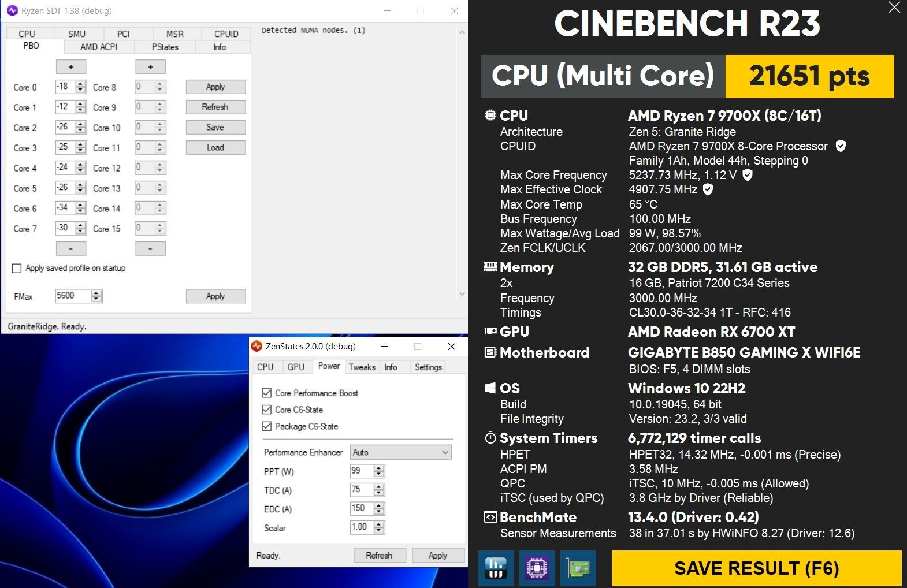Toggle Apply saved profile on startup
The width and height of the screenshot is (907, 588).
17,268
